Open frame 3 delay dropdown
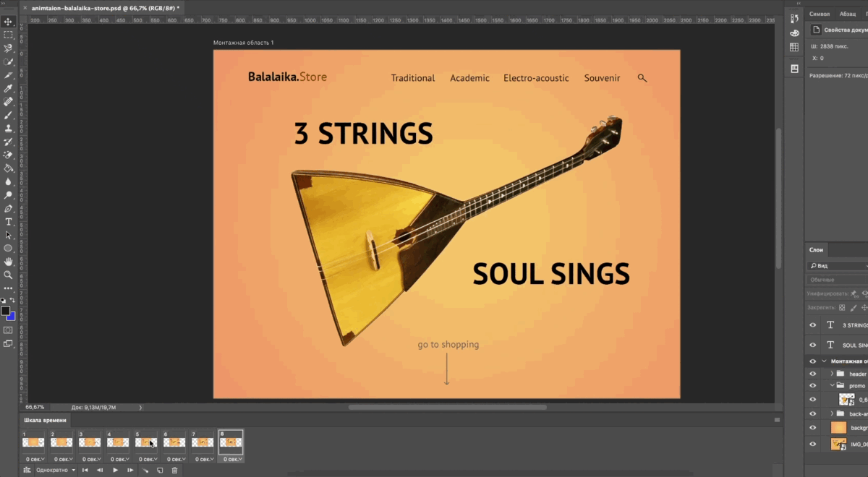This screenshot has height=477, width=868. click(90, 459)
